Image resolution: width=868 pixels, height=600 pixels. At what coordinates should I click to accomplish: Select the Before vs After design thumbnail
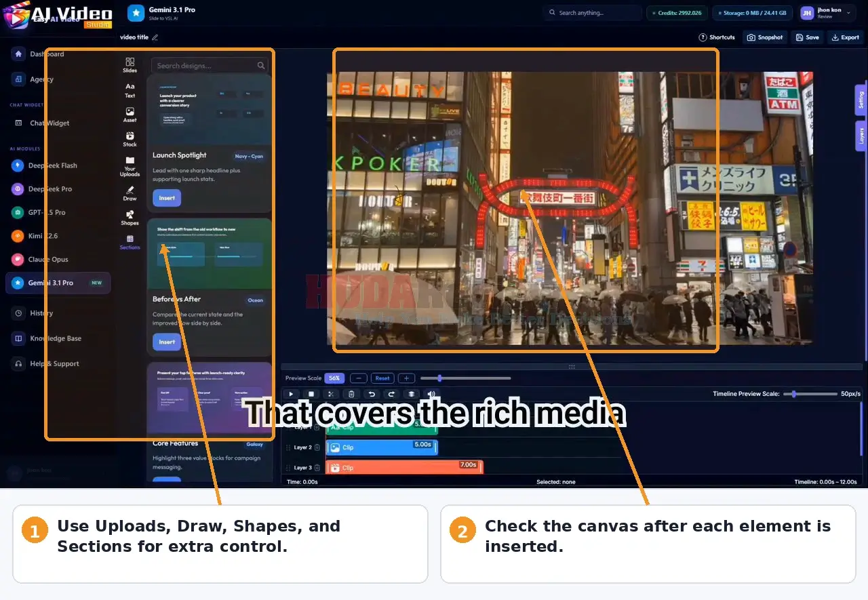(x=209, y=252)
